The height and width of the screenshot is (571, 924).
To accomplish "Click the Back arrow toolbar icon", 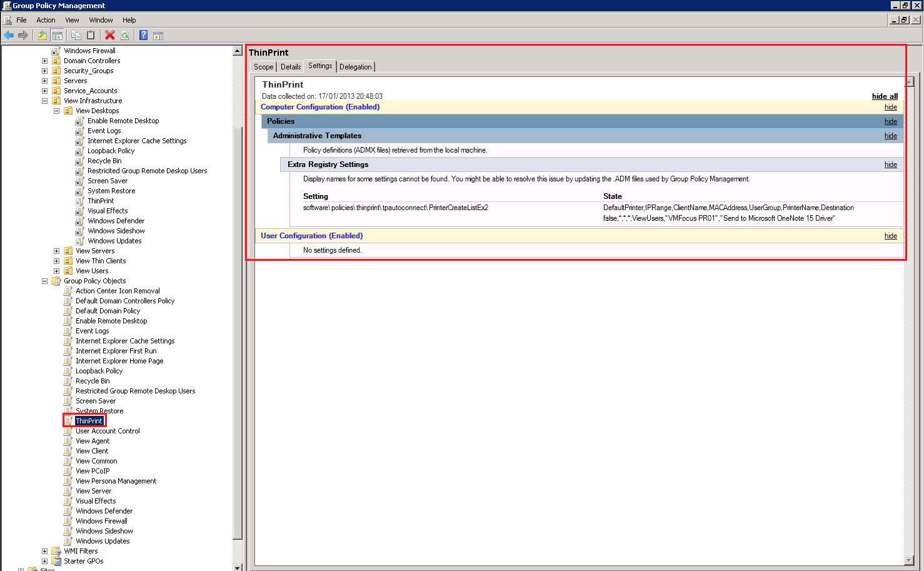I will click(x=9, y=36).
